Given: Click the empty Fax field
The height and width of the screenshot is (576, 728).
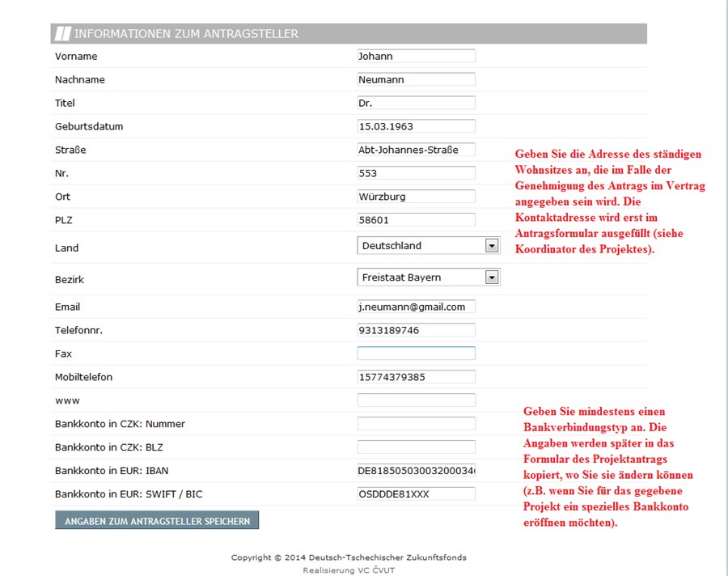Looking at the screenshot, I should click(416, 354).
